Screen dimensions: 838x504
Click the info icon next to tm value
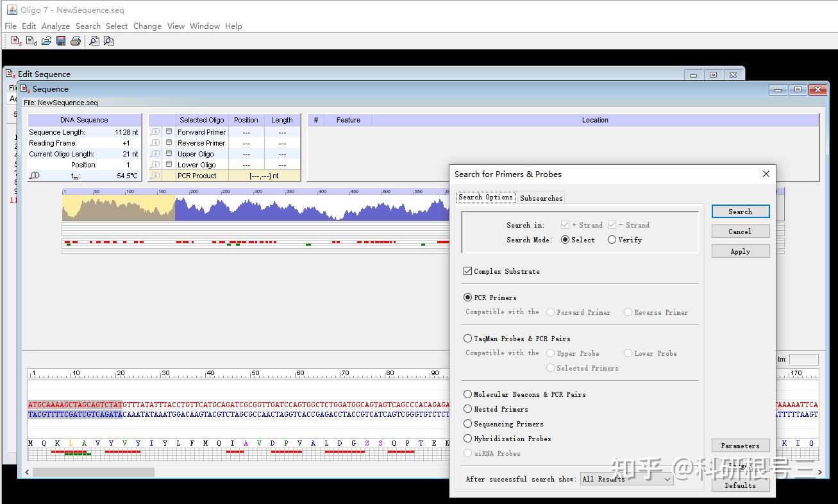[x=35, y=175]
